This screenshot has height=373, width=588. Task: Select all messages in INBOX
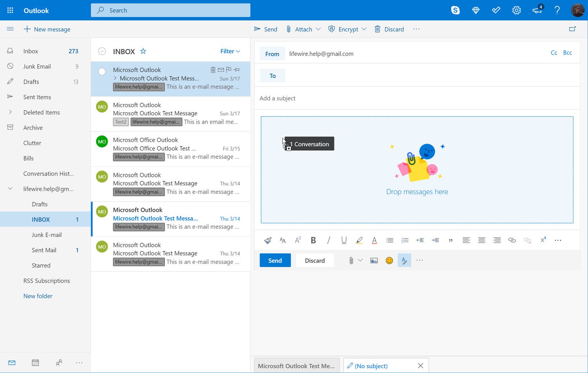point(102,51)
